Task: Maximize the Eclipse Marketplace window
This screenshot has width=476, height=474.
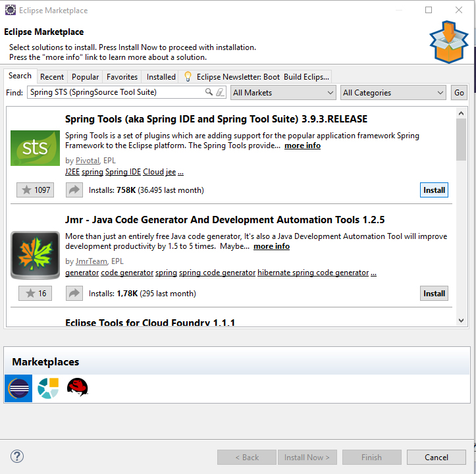Action: 429,10
